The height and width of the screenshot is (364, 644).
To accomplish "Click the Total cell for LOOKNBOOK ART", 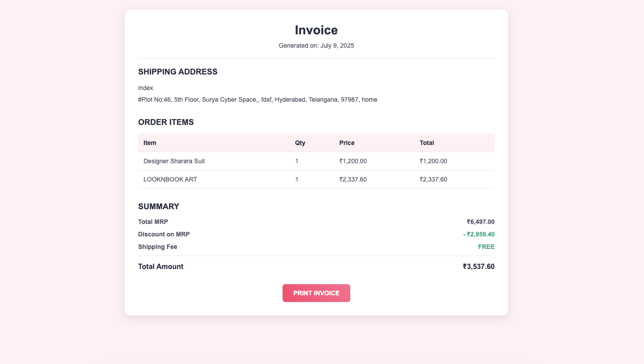I will coord(433,179).
